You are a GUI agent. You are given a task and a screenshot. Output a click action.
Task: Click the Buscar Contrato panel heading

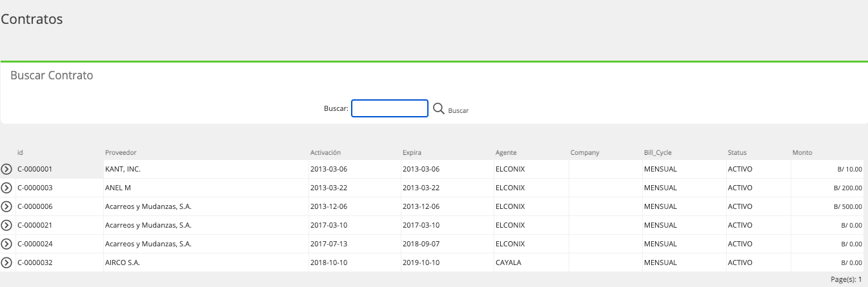(x=52, y=75)
